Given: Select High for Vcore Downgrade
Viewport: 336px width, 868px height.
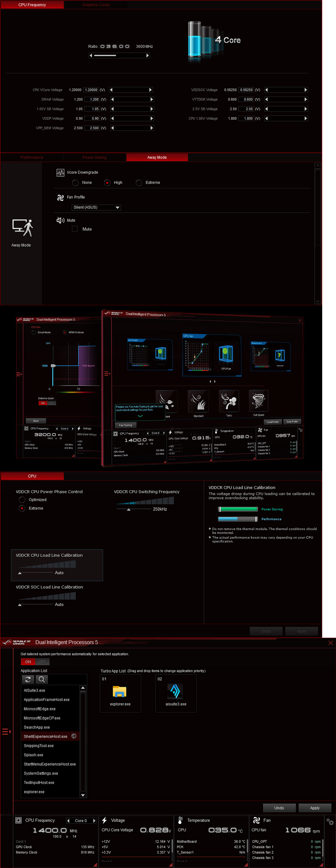Looking at the screenshot, I should 107,183.
